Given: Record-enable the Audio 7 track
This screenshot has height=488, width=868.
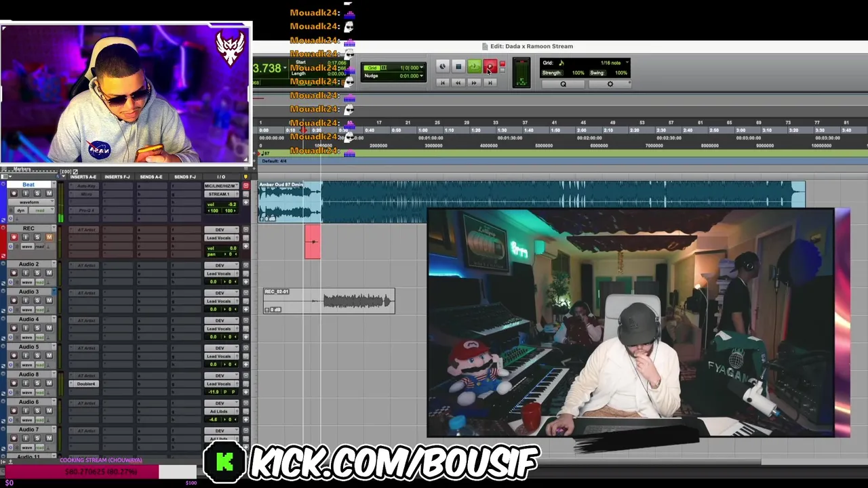Looking at the screenshot, I should pyautogui.click(x=14, y=439).
